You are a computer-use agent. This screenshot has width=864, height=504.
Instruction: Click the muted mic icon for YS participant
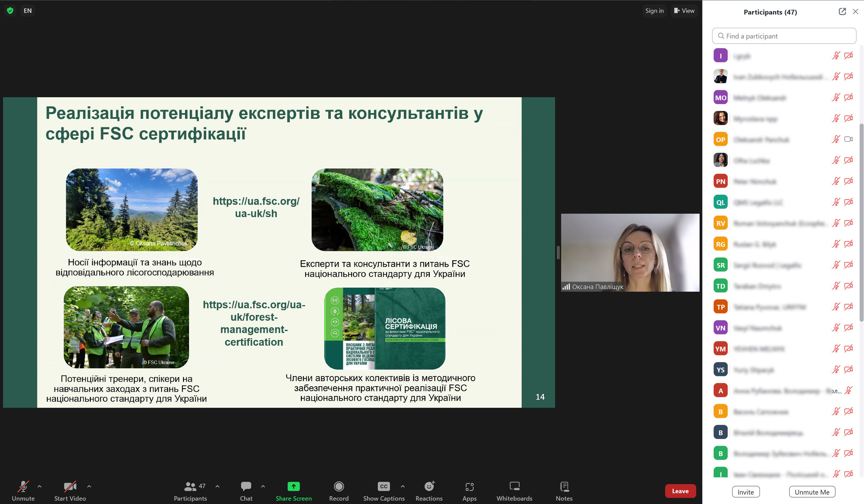point(836,369)
